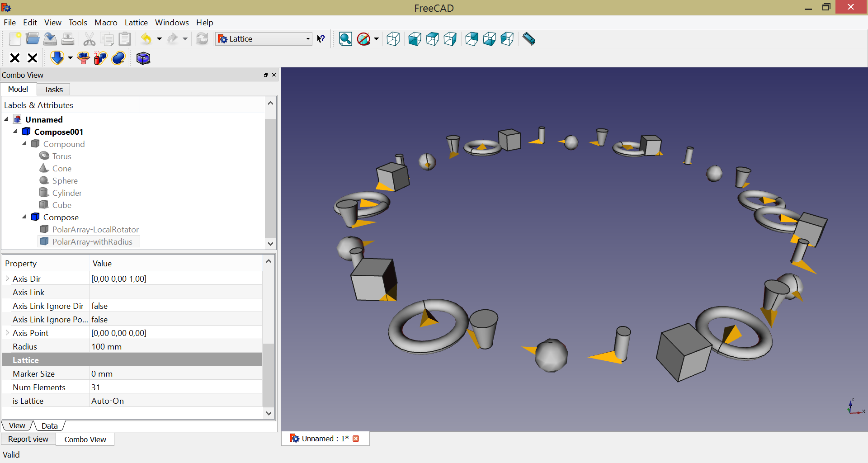The width and height of the screenshot is (868, 463).
Task: Change draw style with the red circle icon
Action: tap(363, 39)
